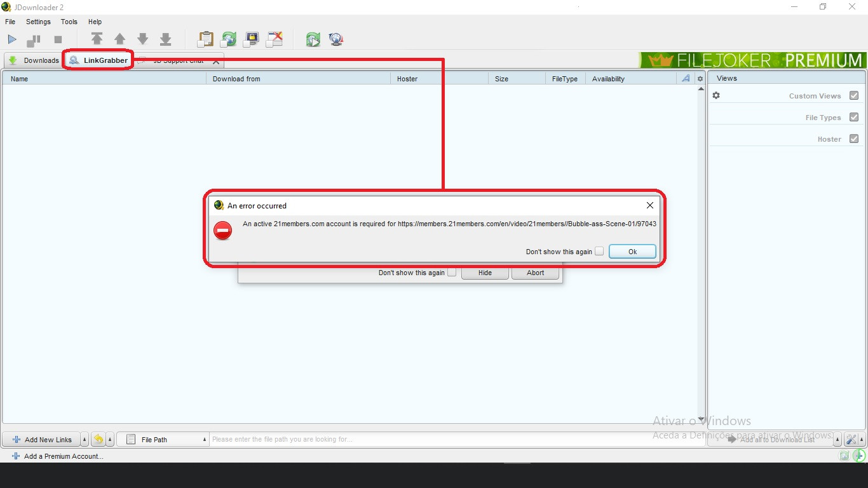
Task: Pause downloads using the toolbar pause icon
Action: 33,40
